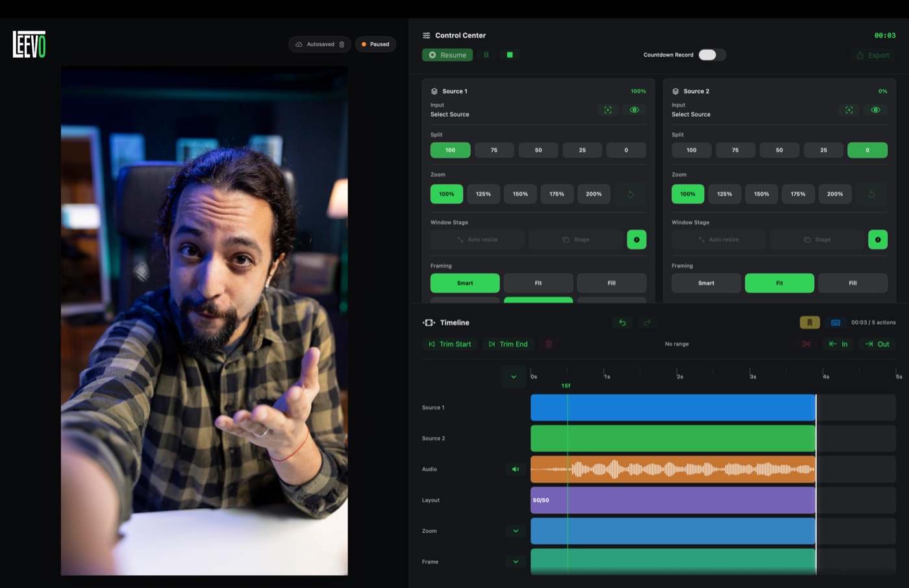Toggle the Countdown Record switch
Image resolution: width=909 pixels, height=588 pixels.
712,55
